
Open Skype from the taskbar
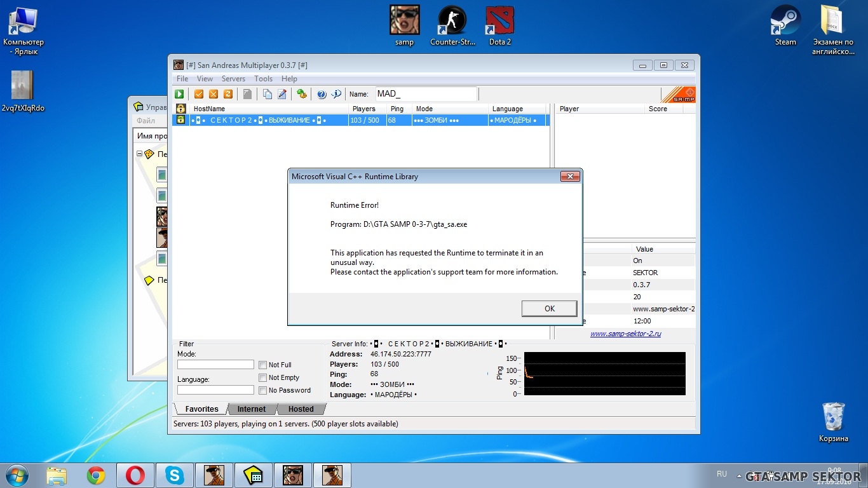(174, 475)
